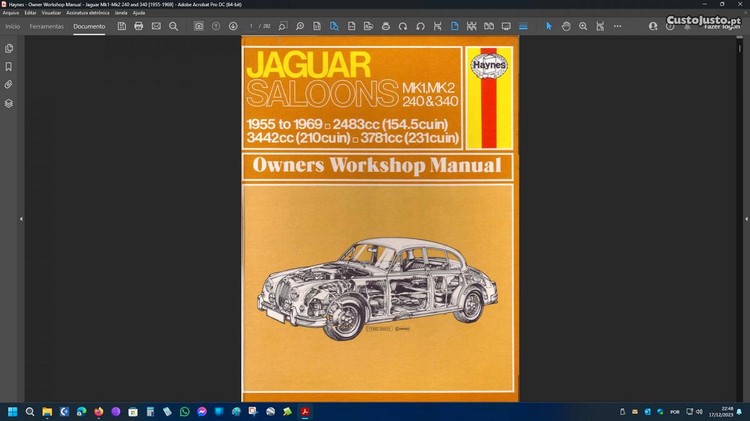Image resolution: width=750 pixels, height=421 pixels.
Task: Open the Arquivo menu
Action: coord(10,12)
